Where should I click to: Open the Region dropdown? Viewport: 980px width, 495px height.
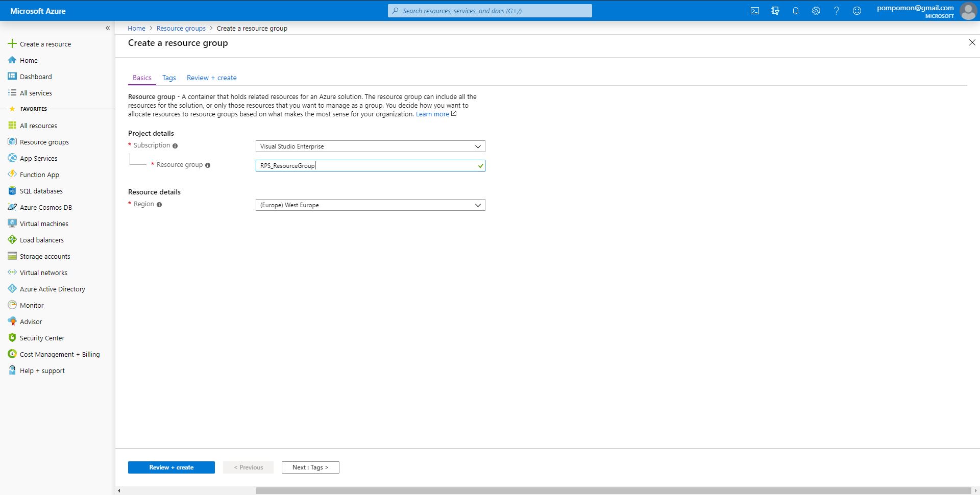[370, 205]
